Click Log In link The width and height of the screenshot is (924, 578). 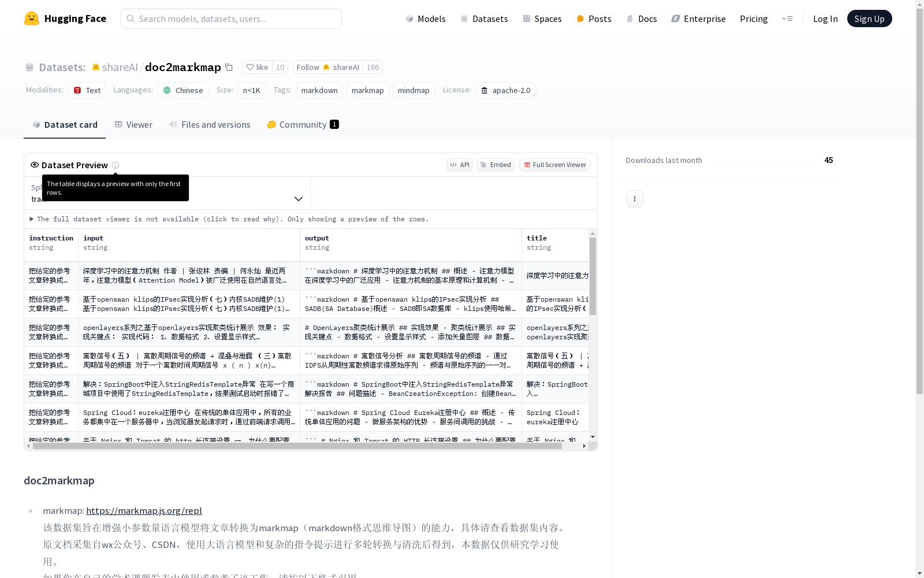[825, 18]
